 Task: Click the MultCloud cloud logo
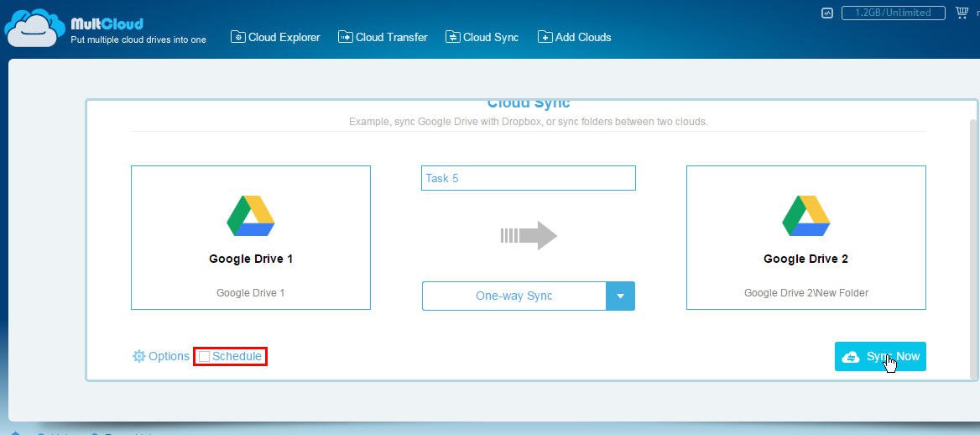pos(34,29)
